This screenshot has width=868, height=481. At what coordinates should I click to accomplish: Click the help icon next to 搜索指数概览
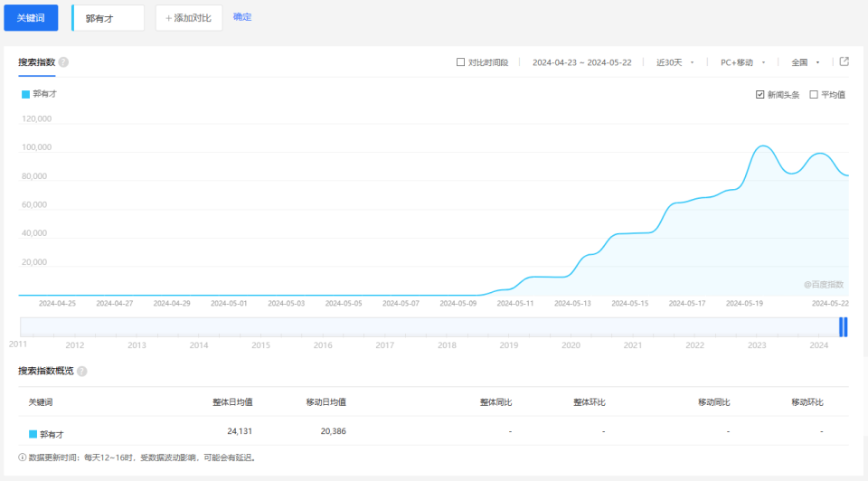82,372
